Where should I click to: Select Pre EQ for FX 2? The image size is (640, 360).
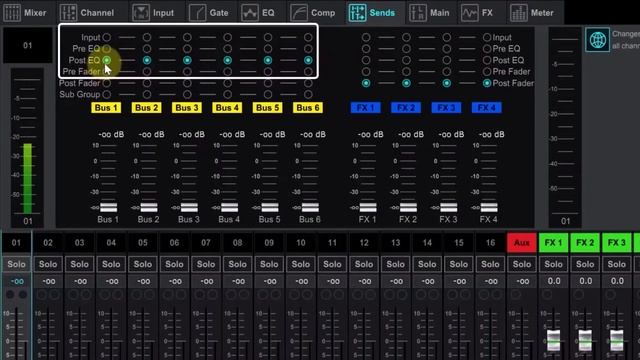click(406, 49)
